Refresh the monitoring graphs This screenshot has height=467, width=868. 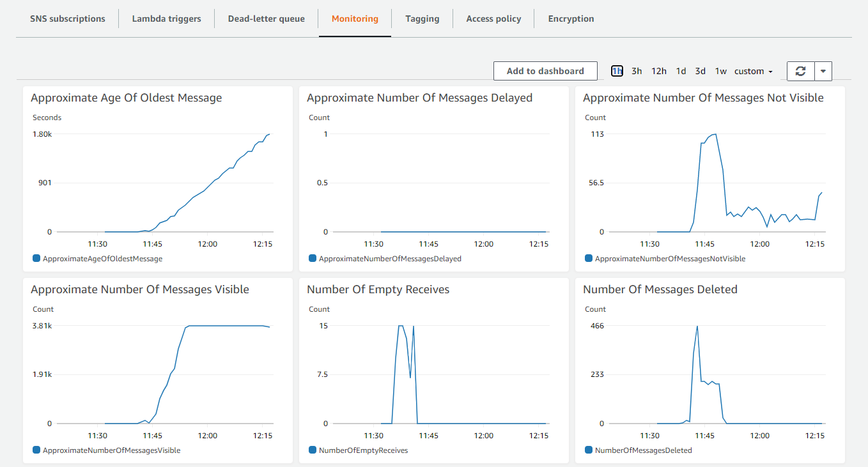click(800, 71)
